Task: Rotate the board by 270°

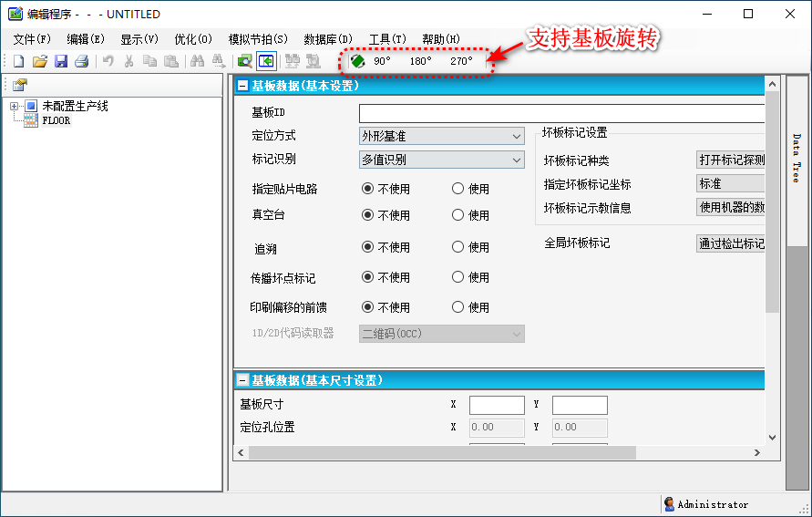Action: (461, 61)
